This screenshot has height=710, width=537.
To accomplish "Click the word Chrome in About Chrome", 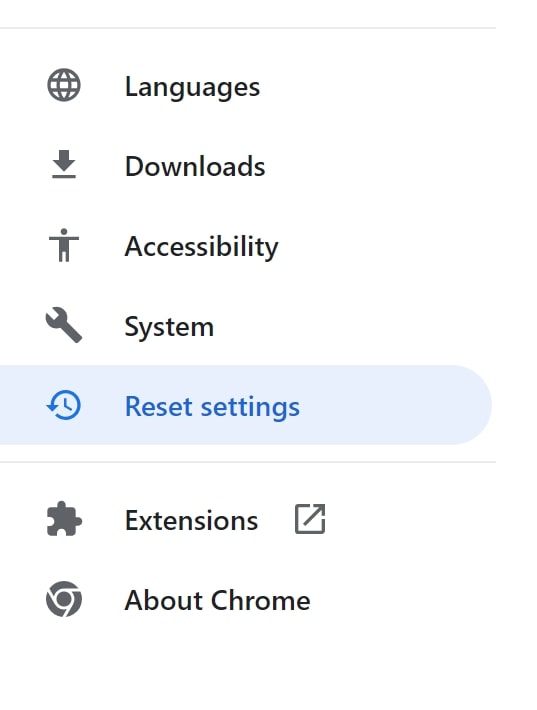I will [261, 600].
